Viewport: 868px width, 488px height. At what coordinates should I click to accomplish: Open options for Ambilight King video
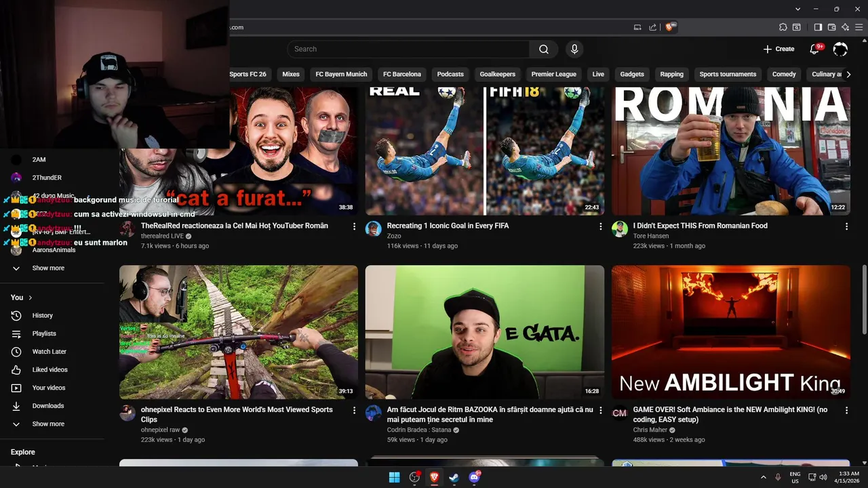pos(846,410)
